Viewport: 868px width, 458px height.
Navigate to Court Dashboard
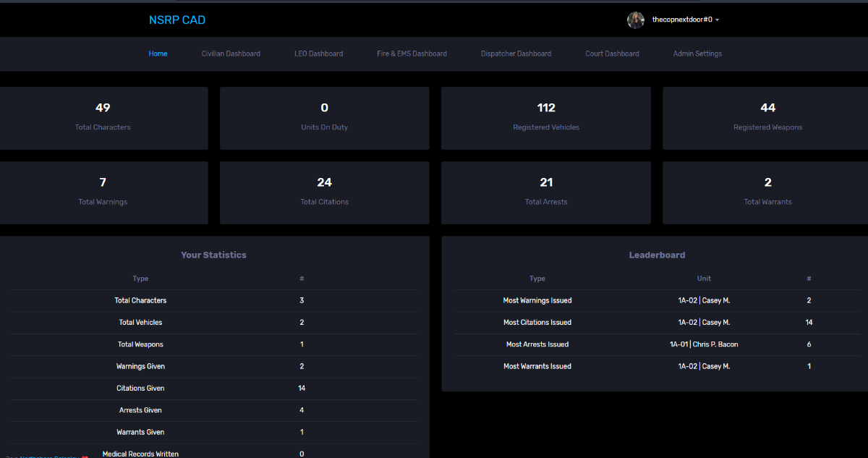click(612, 54)
